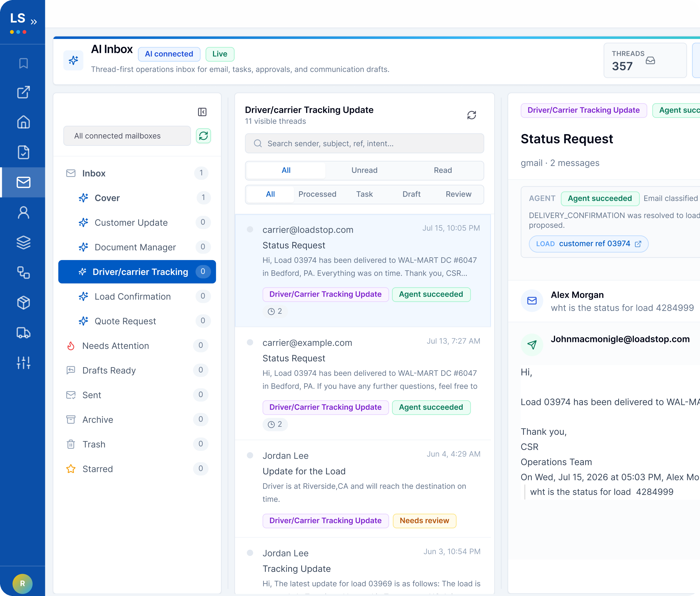Viewport: 700px width, 596px height.
Task: Open the Starred folder
Action: pyautogui.click(x=137, y=469)
